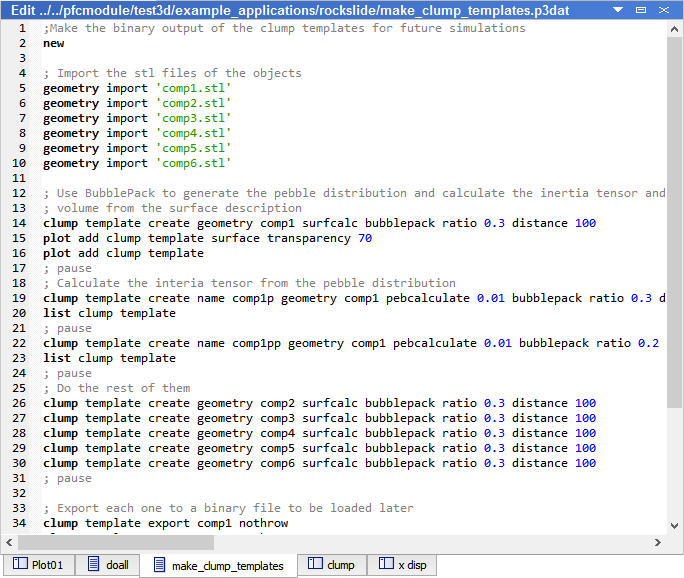Screen dimensions: 684x578
Task: Place cursor on the 'new' command
Action: click(53, 43)
